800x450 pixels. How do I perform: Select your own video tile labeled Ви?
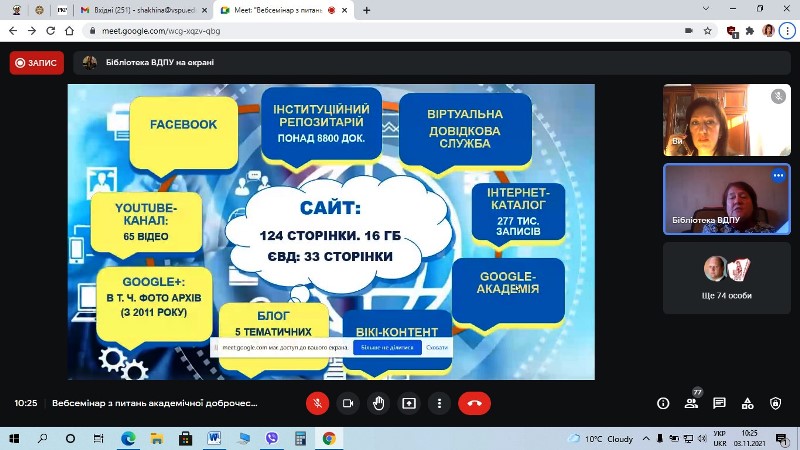[x=727, y=120]
